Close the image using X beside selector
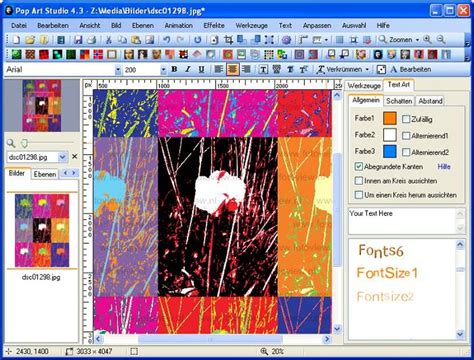474x360 pixels. click(75, 156)
